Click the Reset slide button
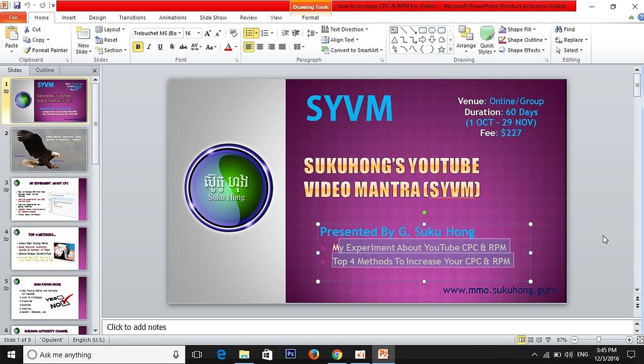644x364 pixels. point(106,40)
